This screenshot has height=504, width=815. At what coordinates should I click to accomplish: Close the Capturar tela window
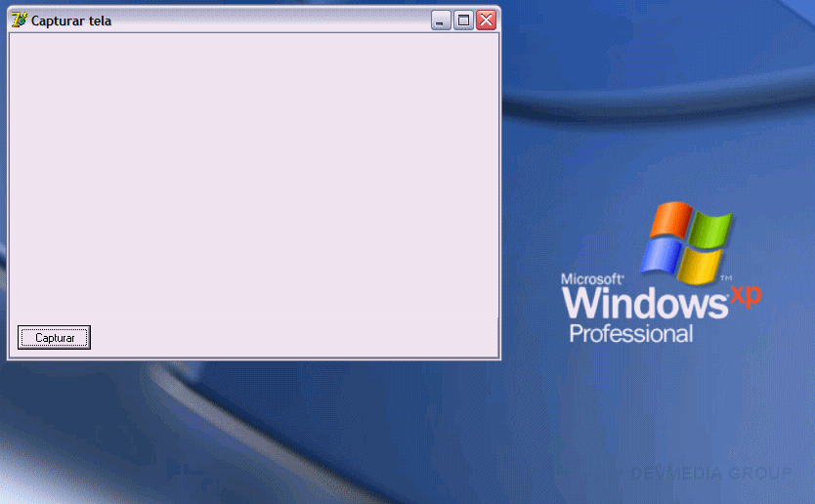[486, 21]
